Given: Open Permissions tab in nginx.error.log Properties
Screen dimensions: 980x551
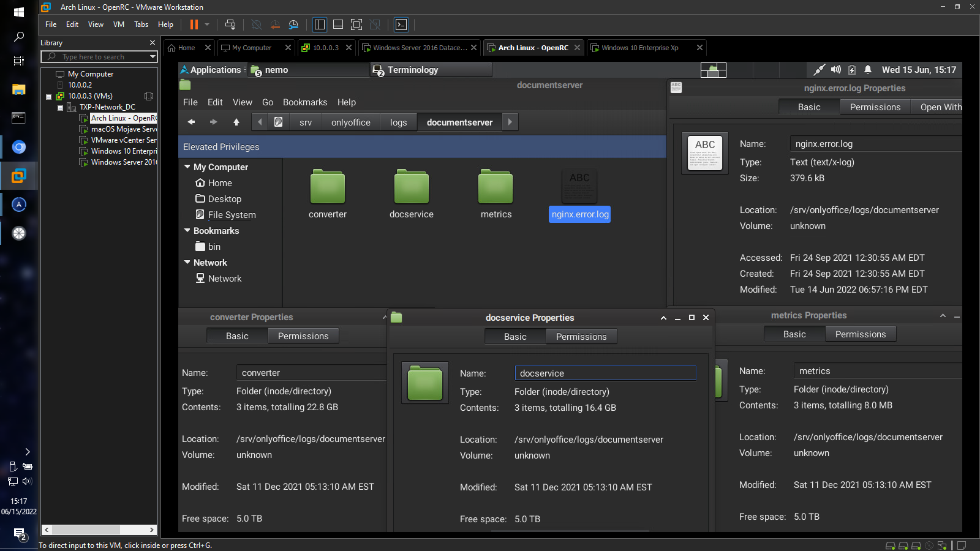Looking at the screenshot, I should [x=875, y=107].
